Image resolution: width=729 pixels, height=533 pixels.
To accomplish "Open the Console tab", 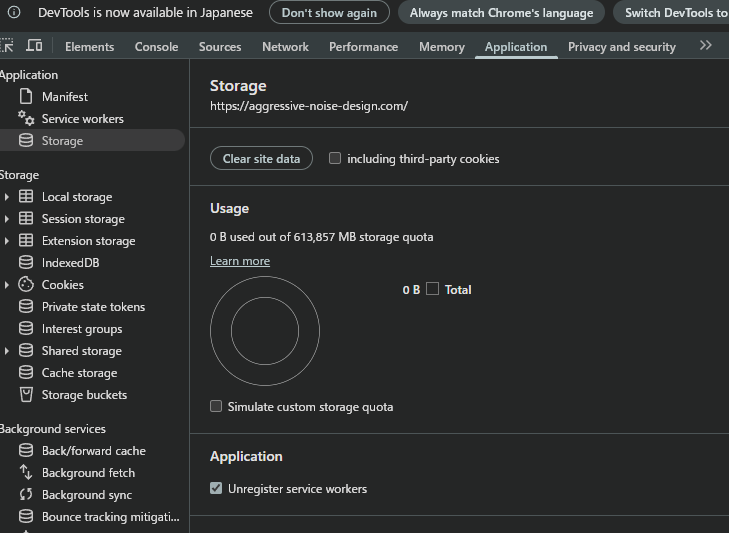I will tap(156, 47).
